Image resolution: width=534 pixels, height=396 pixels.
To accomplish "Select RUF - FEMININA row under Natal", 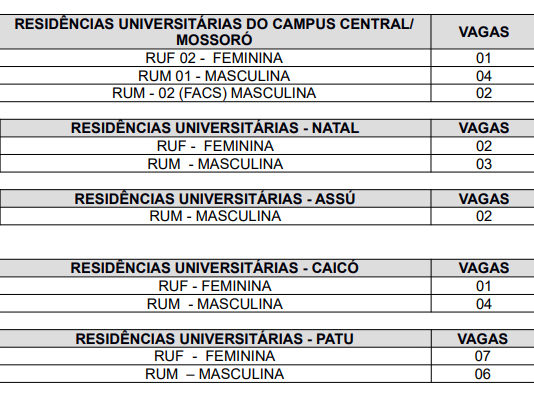I will tap(267, 146).
